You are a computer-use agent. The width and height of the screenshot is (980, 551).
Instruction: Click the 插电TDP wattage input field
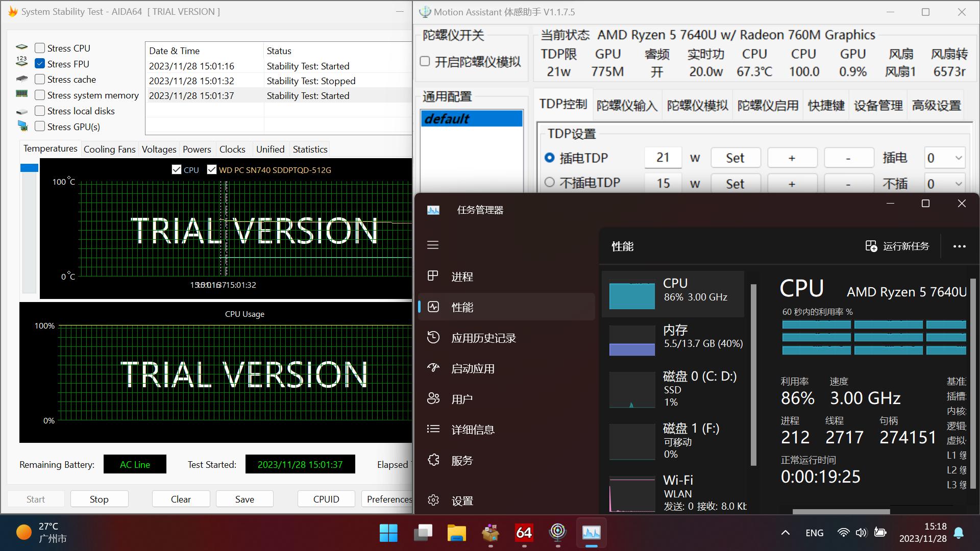(663, 158)
